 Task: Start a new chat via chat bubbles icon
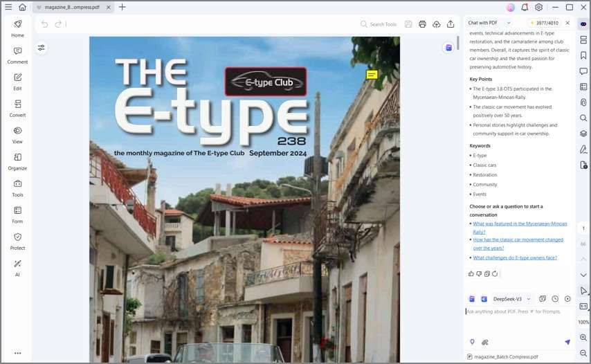click(x=543, y=299)
